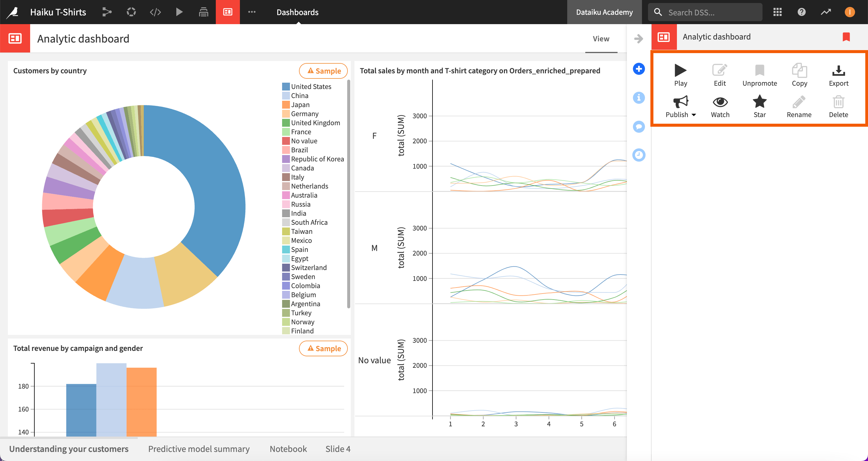The image size is (868, 461).
Task: Open the Edit action in the right panel
Action: point(720,75)
